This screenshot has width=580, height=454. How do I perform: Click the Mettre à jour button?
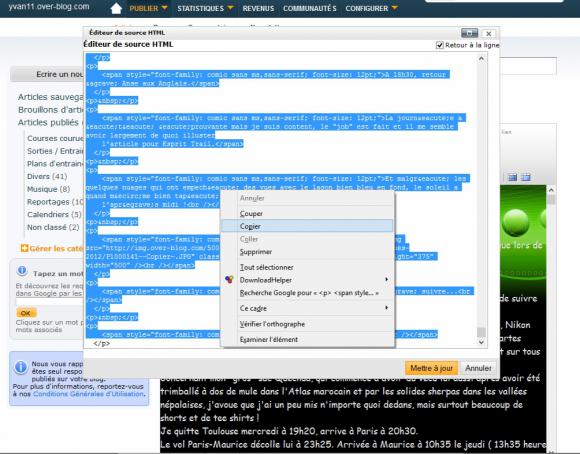pyautogui.click(x=431, y=368)
